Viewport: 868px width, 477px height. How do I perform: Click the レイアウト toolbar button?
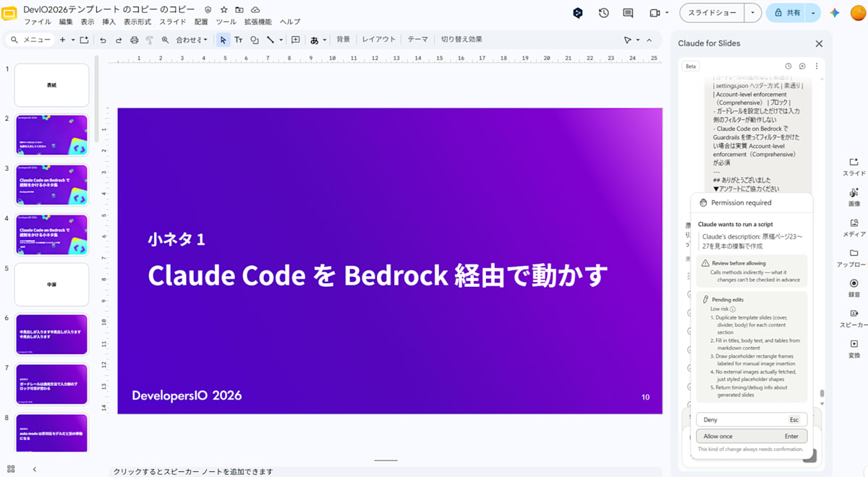[379, 40]
